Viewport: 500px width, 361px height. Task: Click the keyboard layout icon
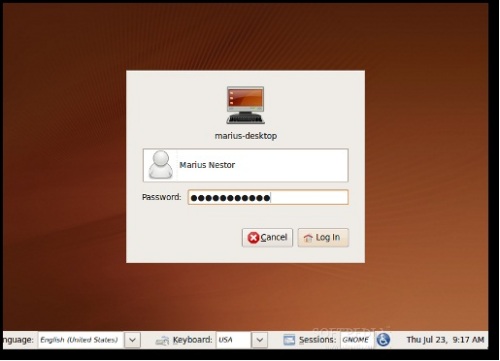pos(162,340)
